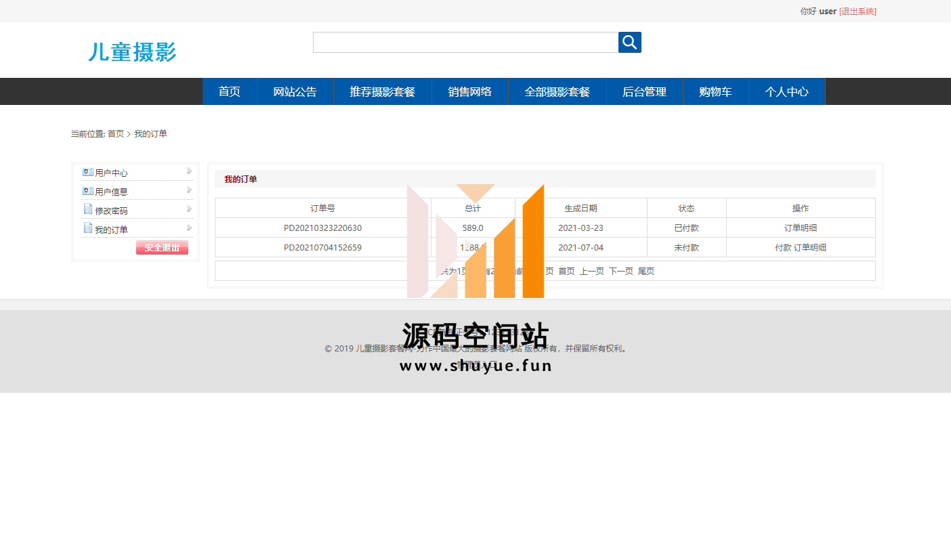951x560 pixels.
Task: Go to 推荐摄影套餐 navigation menu
Action: (x=382, y=92)
